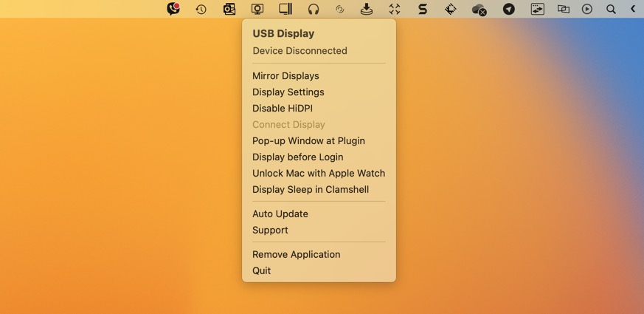Open the Time Machine clock icon
The image size is (644, 314).
click(201, 10)
